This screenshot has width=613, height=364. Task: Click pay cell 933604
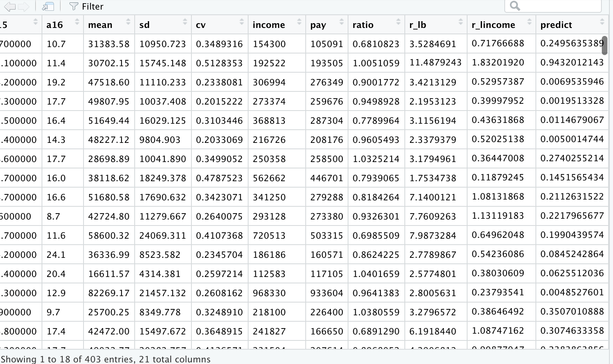coord(327,293)
